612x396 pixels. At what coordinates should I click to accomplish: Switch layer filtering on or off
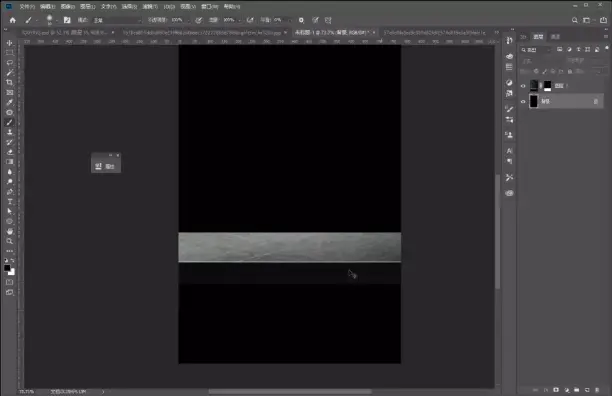pyautogui.click(x=607, y=48)
